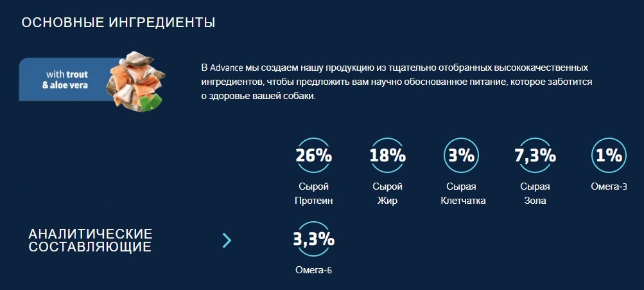Click the 'with trout & aloe vera' badge
Screen dimensions: 644x290
[65, 79]
